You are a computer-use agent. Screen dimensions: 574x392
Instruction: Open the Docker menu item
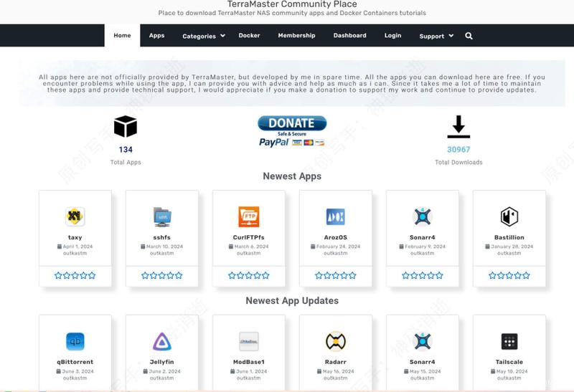coord(249,35)
